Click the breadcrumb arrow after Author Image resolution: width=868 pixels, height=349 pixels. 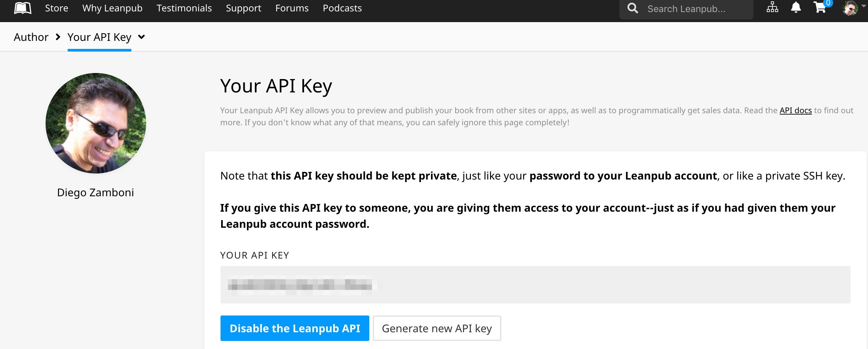(58, 37)
